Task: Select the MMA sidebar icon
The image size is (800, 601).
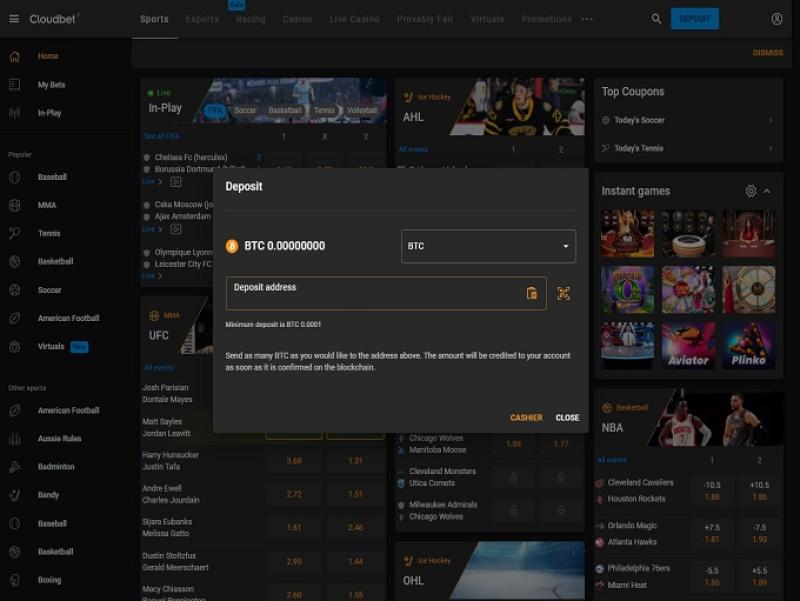Action: 14,205
